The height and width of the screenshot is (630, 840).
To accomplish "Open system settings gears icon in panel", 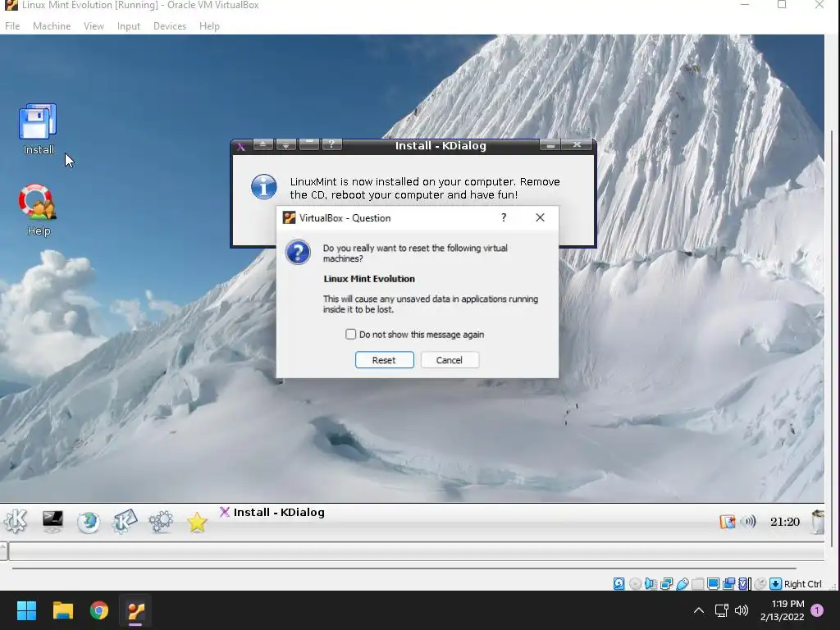I will click(x=161, y=522).
